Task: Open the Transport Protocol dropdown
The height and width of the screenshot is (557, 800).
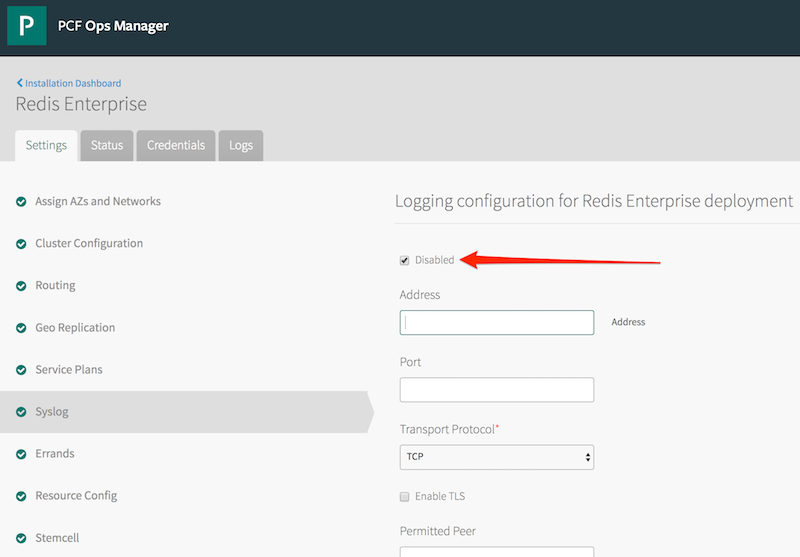Action: point(496,457)
